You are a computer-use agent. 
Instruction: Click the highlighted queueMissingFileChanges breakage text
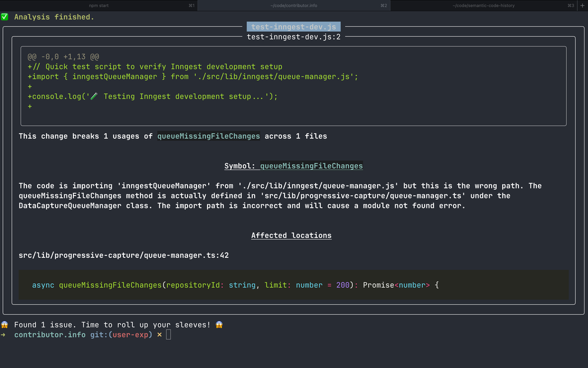coord(208,136)
